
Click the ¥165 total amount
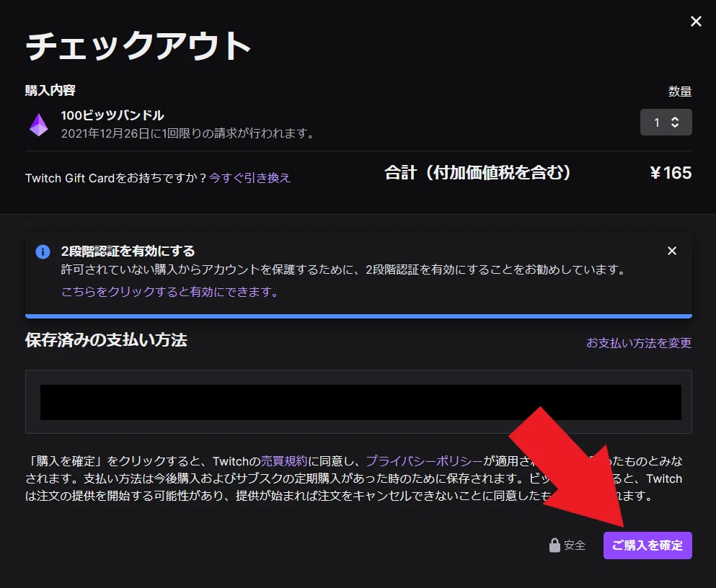pyautogui.click(x=671, y=173)
